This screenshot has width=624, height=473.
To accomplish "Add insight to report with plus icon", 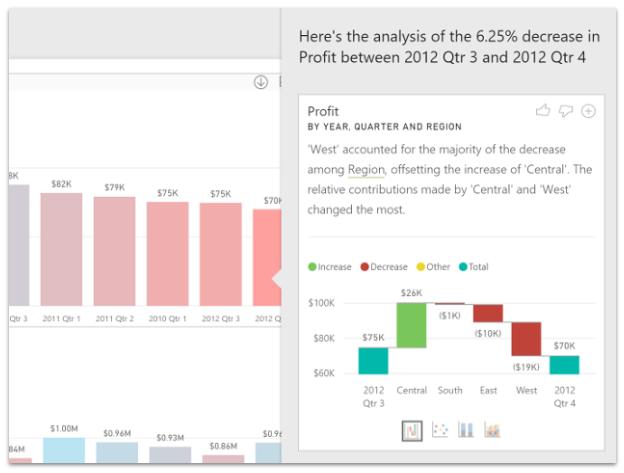I will pyautogui.click(x=588, y=111).
